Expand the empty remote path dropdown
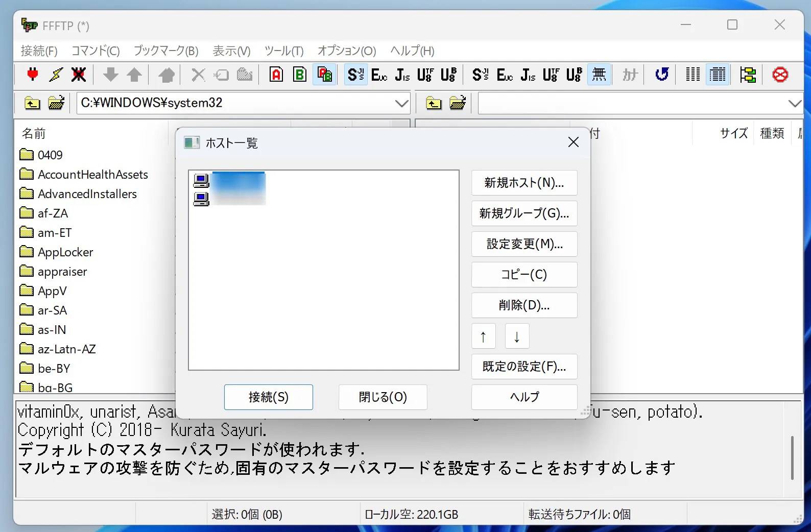Screen dimensions: 811x532 pos(795,103)
